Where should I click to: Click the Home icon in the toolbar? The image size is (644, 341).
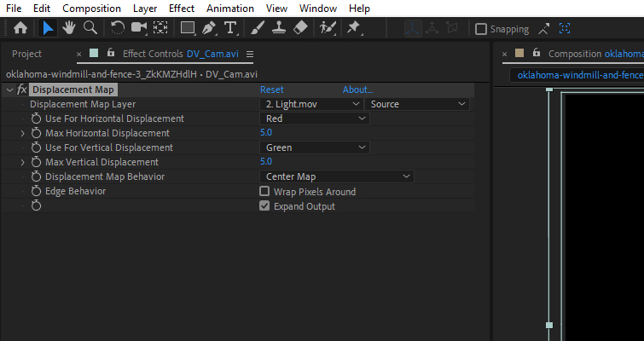pos(20,28)
